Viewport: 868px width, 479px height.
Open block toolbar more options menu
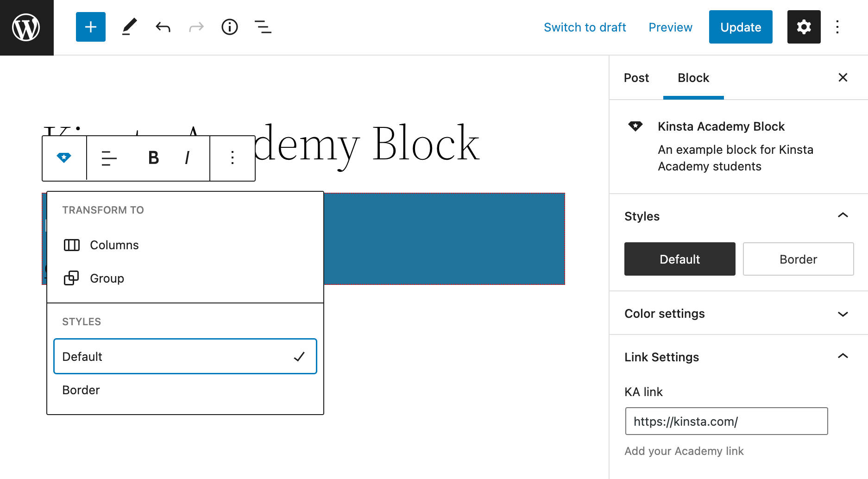[x=233, y=158]
